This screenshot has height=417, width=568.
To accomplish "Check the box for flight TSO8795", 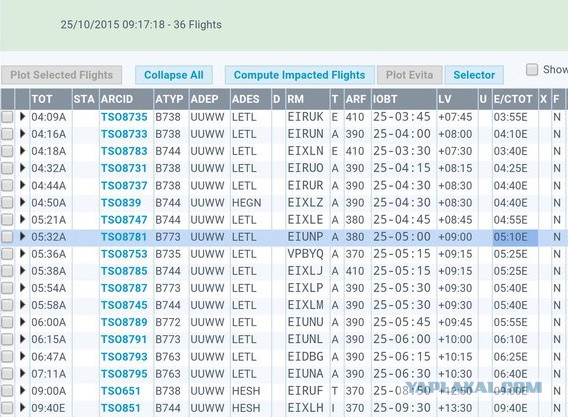I will (7, 374).
